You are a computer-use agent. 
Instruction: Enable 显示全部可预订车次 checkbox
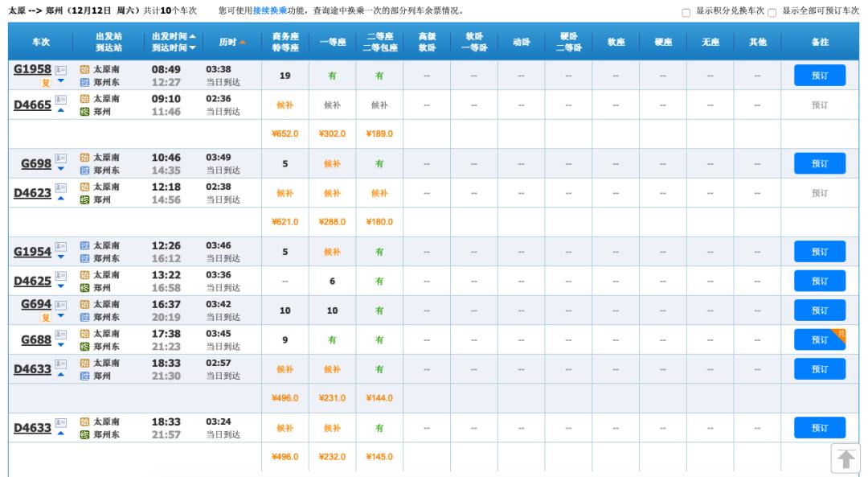click(x=772, y=12)
